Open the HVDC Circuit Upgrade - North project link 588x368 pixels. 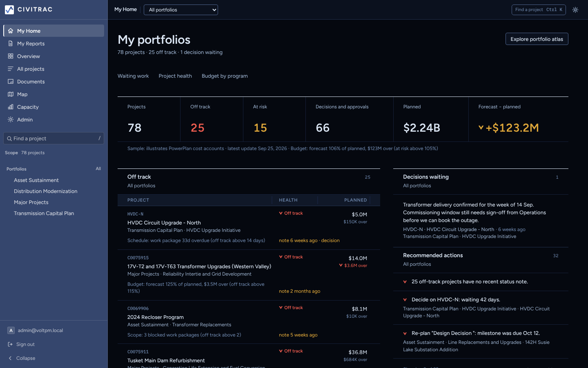(x=164, y=223)
